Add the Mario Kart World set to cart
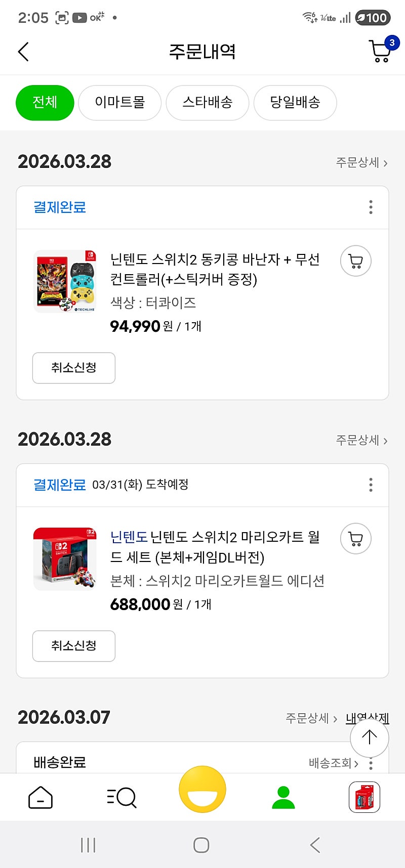The width and height of the screenshot is (405, 868). pyautogui.click(x=355, y=539)
